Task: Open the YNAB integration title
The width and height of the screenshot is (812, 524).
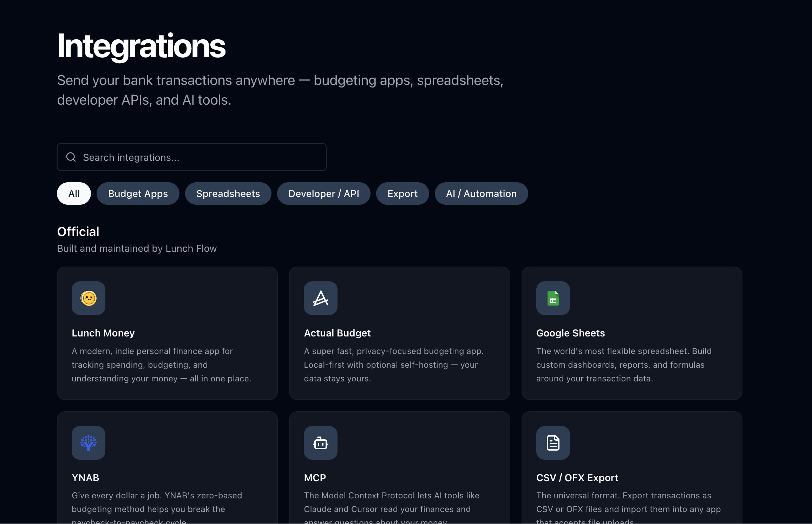Action: (x=85, y=478)
